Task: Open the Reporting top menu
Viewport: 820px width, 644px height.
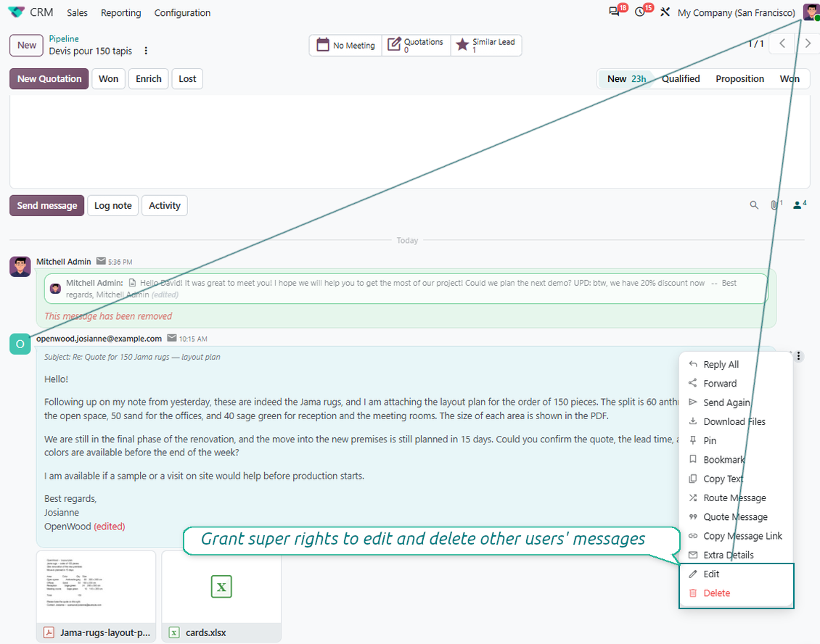Action: click(120, 12)
